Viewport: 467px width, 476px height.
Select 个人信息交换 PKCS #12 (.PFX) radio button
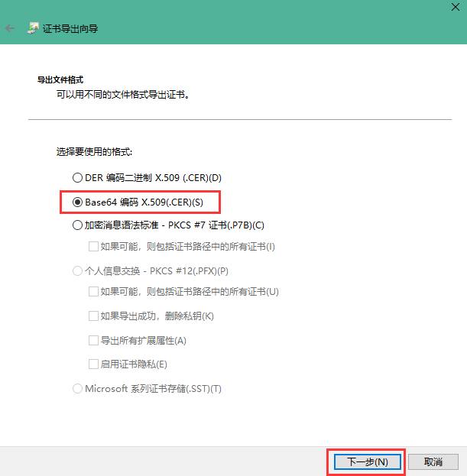(76, 270)
